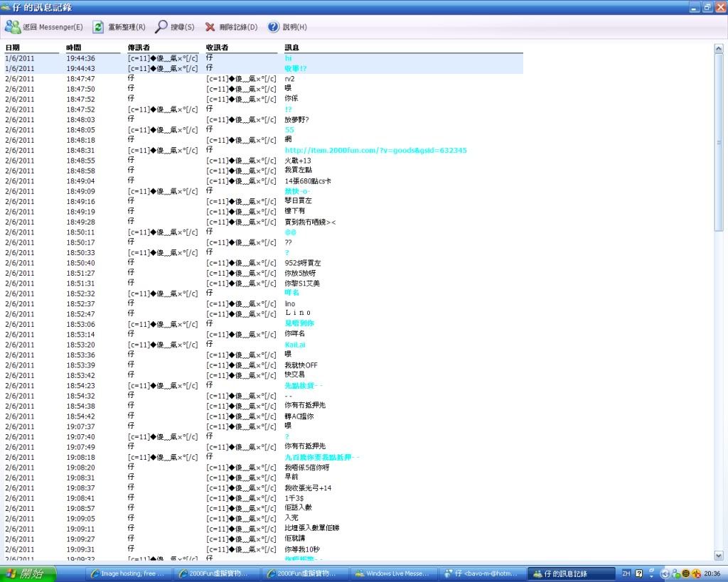
Task: Click the 返回 Messenger people icon
Action: tap(13, 27)
